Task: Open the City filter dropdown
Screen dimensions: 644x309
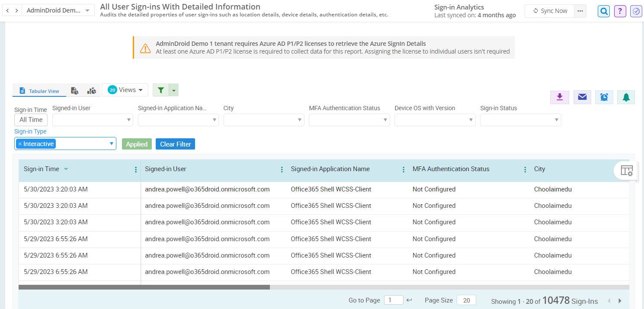Action: [264, 120]
